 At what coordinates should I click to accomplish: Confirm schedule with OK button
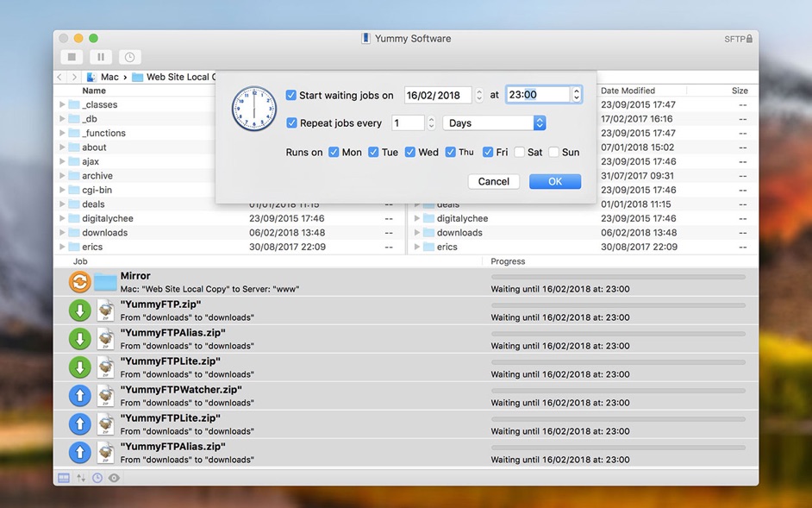click(555, 181)
